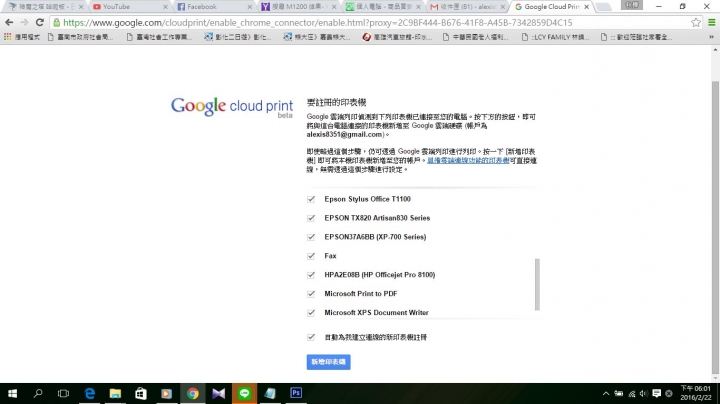
Task: Click the page vertical scrollbar
Action: coord(715,227)
